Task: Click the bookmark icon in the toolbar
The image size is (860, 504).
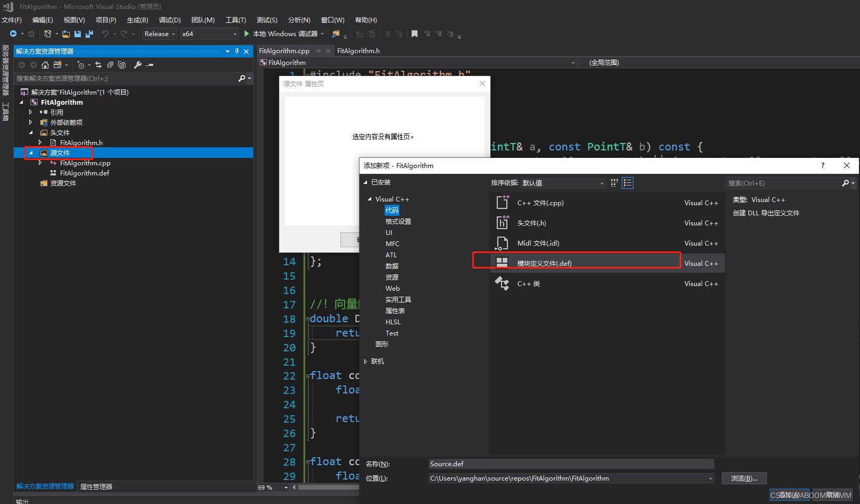Action: tap(414, 33)
